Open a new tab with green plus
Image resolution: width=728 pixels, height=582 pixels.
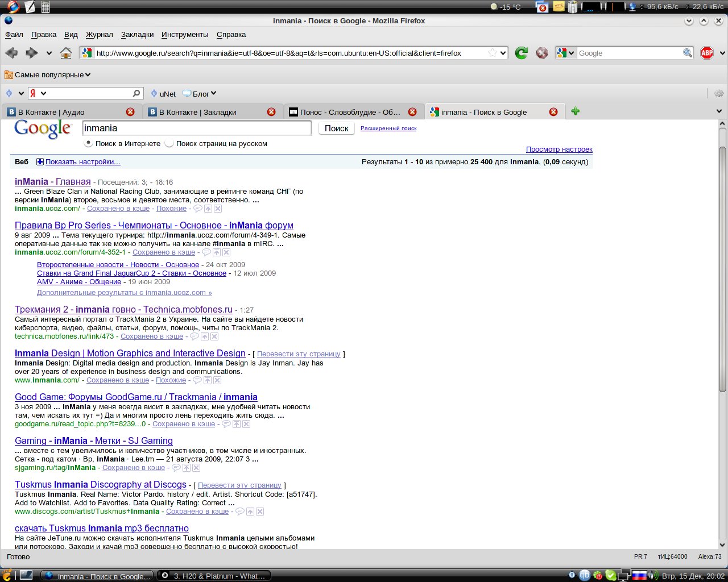[x=576, y=111]
